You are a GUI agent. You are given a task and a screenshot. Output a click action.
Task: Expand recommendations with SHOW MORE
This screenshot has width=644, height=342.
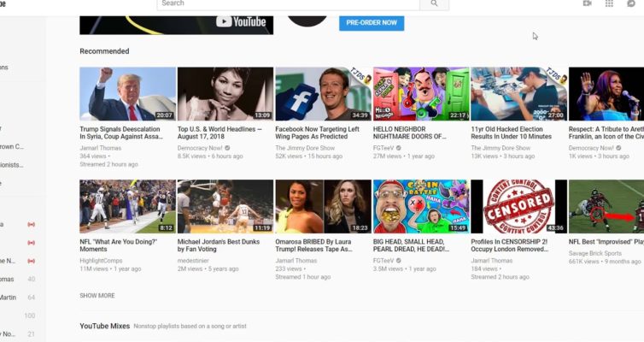coord(97,296)
